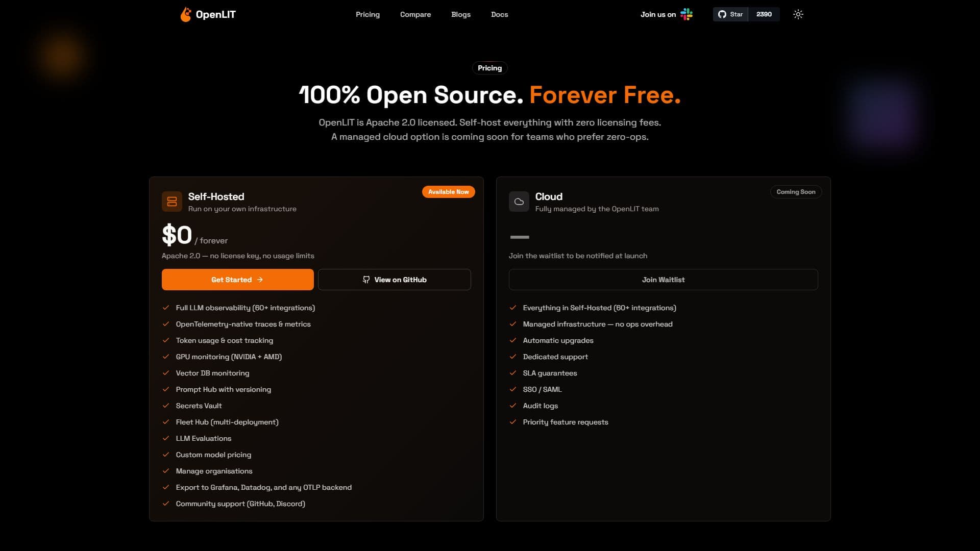Click checkmark beside Audit logs
The height and width of the screenshot is (551, 980).
pos(513,406)
